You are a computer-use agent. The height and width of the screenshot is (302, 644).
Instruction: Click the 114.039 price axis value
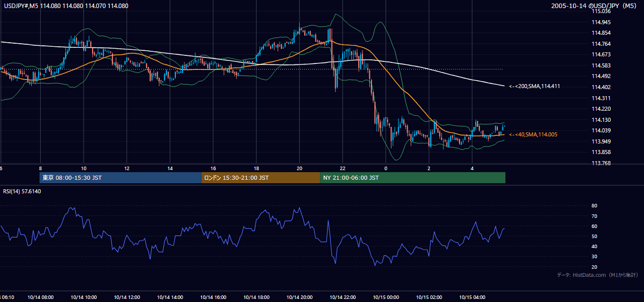[x=601, y=131]
